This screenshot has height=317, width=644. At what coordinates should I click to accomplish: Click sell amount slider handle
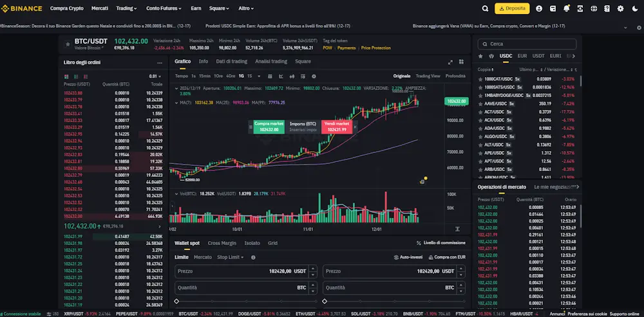click(325, 302)
